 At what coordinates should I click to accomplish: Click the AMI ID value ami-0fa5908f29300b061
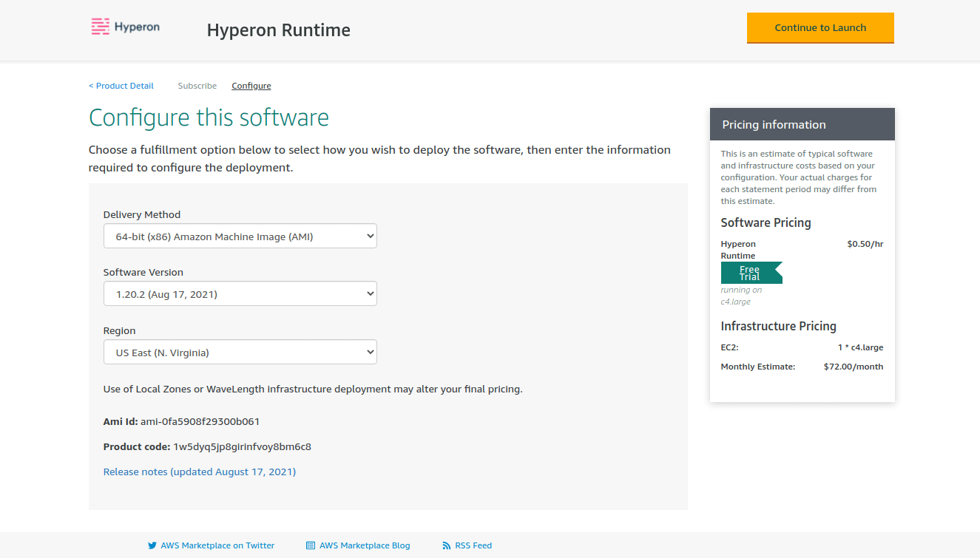[x=200, y=422]
